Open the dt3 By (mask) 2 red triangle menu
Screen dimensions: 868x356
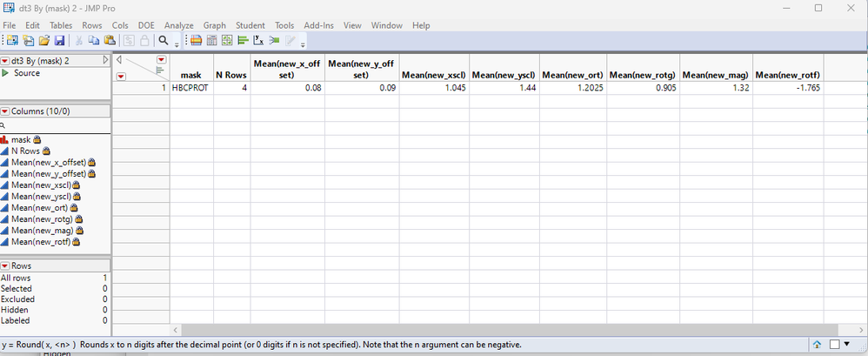pos(5,60)
